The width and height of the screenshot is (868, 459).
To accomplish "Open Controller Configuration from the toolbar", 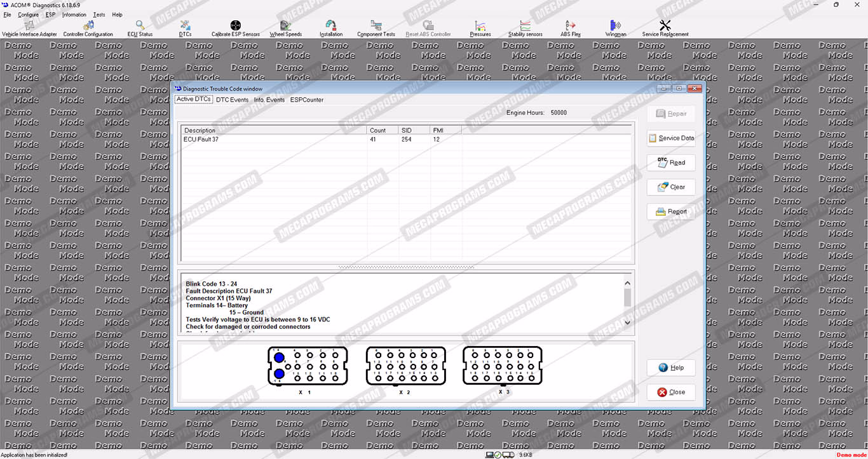I will [x=88, y=29].
